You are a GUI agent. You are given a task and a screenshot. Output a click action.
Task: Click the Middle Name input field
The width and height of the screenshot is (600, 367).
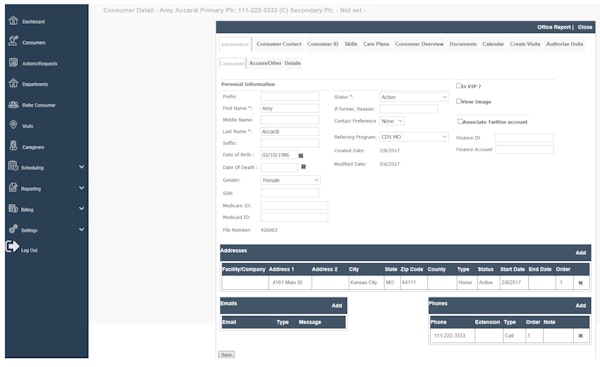(x=290, y=120)
